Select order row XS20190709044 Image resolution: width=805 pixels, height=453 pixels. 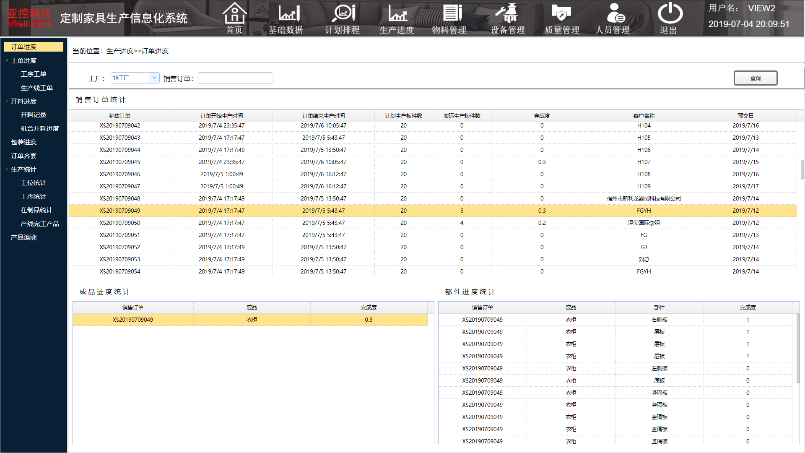(433, 150)
